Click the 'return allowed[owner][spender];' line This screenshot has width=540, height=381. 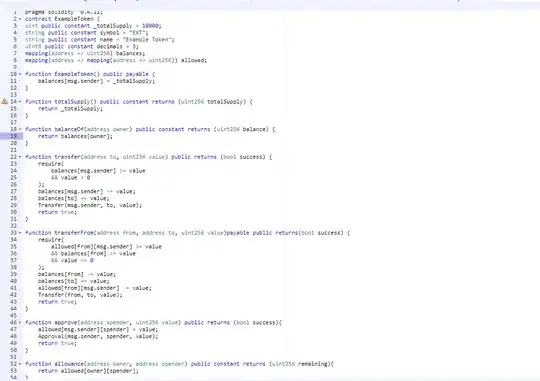(x=88, y=371)
